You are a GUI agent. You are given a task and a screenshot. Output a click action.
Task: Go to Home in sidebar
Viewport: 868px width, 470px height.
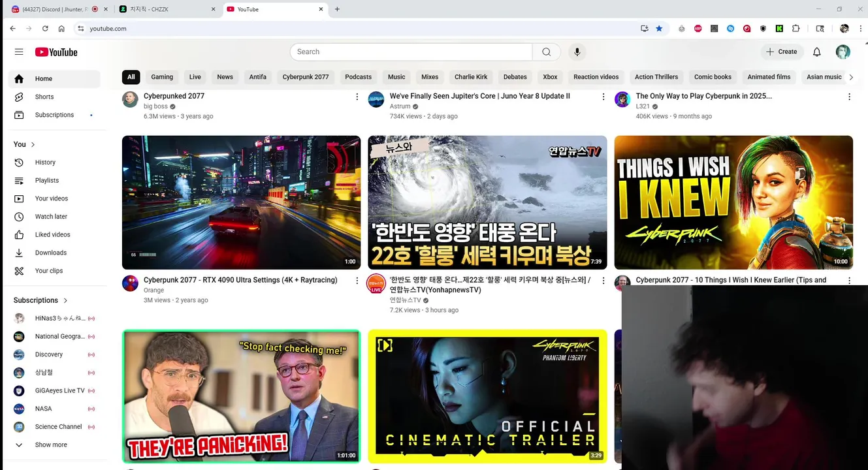pyautogui.click(x=54, y=78)
